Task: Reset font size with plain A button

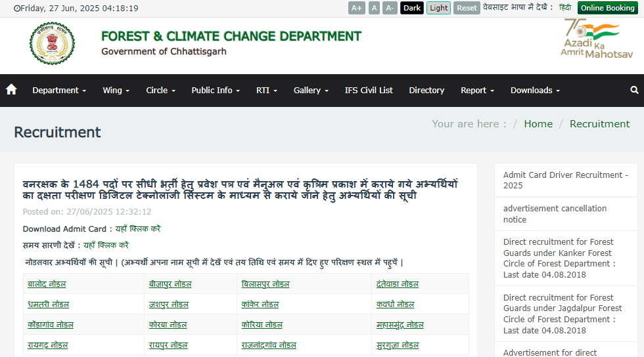Action: (374, 8)
